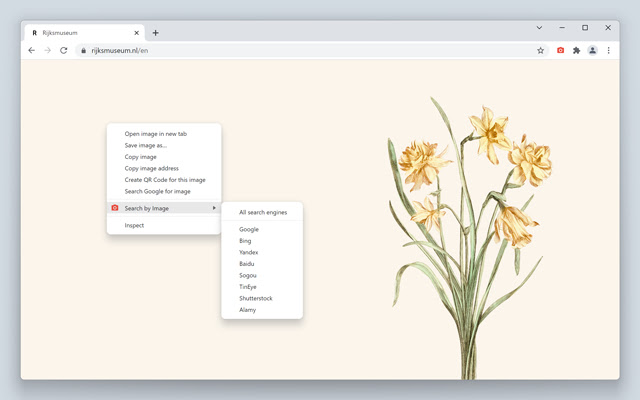This screenshot has height=400, width=640.
Task: Search the image with TinEye
Action: click(x=248, y=287)
